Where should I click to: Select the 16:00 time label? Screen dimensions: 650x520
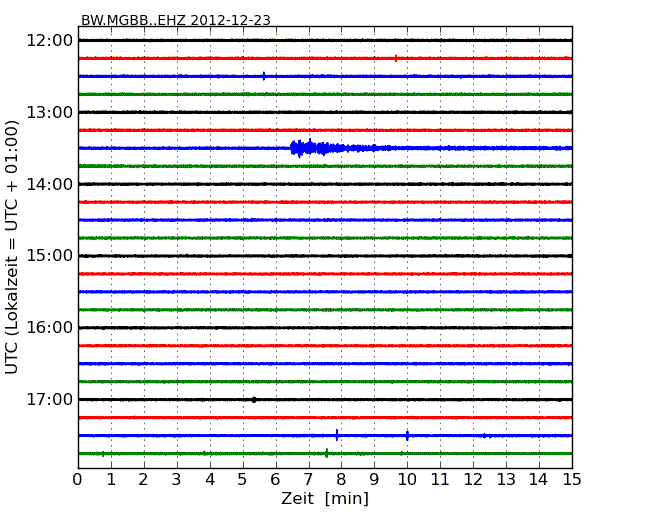tap(49, 328)
